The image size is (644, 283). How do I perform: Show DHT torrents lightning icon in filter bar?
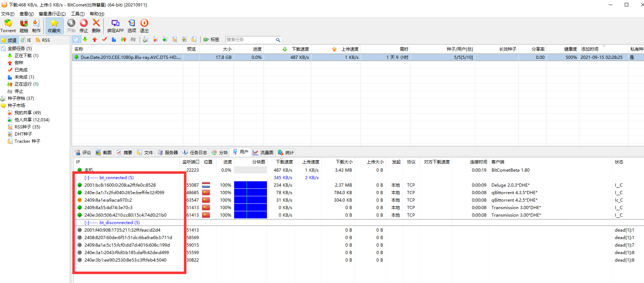[184, 40]
